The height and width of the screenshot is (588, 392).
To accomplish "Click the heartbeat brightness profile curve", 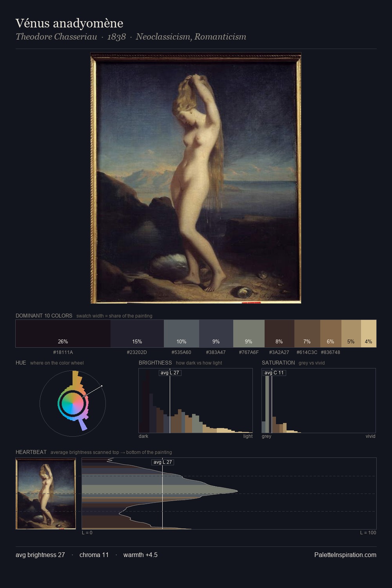I will [229, 494].
